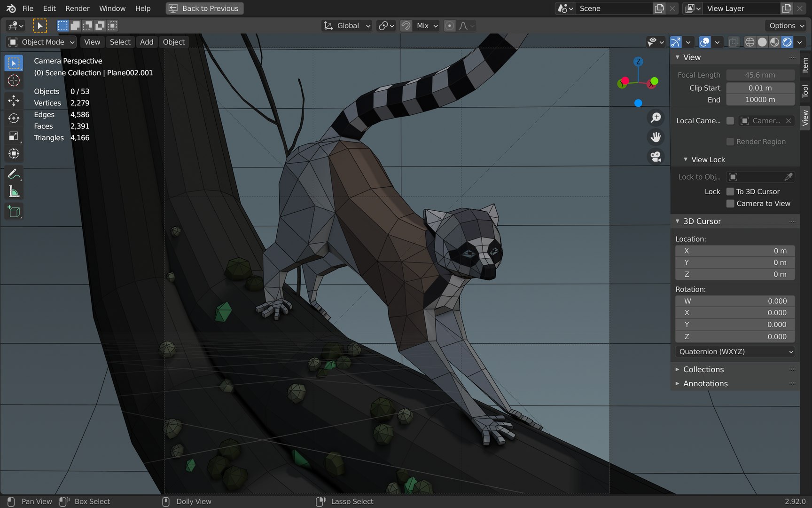The image size is (812, 508).
Task: Switch to rendered viewport shading
Action: [787, 42]
